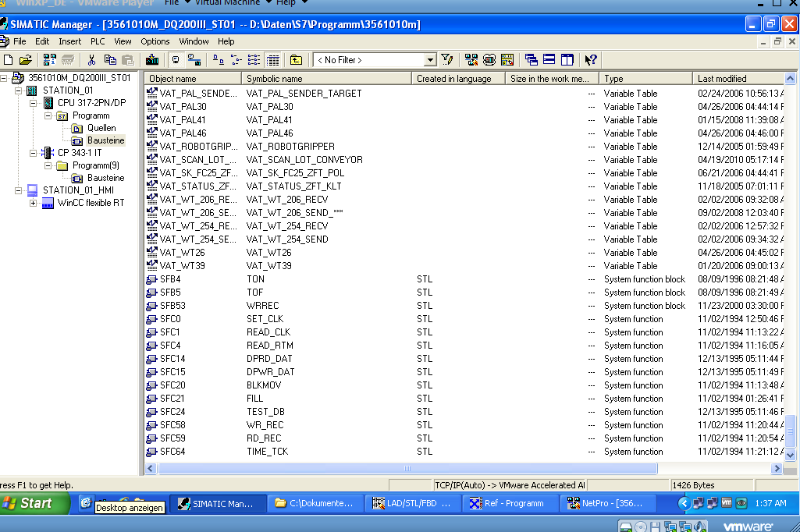Collapse the CPU 317-2PN/DP node
This screenshot has height=532, width=800.
tap(33, 103)
